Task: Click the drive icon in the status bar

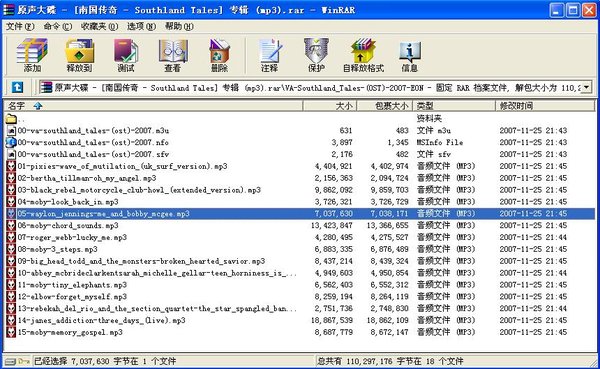Action: coord(11,361)
